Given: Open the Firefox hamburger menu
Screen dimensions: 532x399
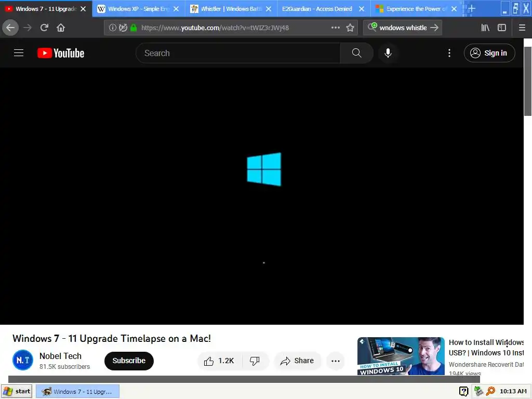Looking at the screenshot, I should (522, 28).
